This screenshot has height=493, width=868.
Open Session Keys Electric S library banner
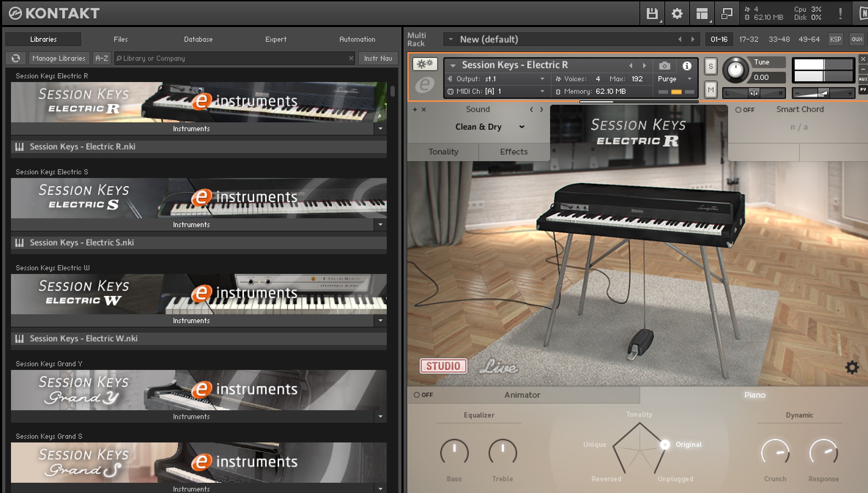[x=199, y=198]
